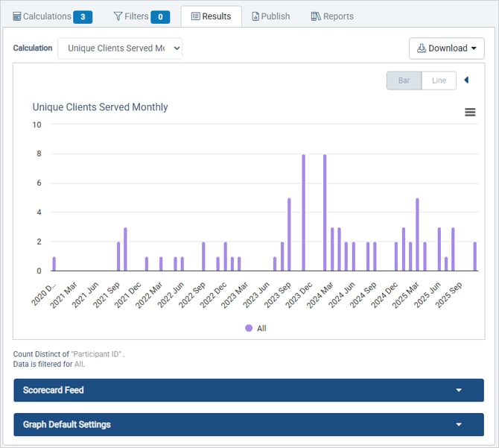Expand the Scorecard Feed section
Image resolution: width=499 pixels, height=448 pixels.
tap(249, 390)
